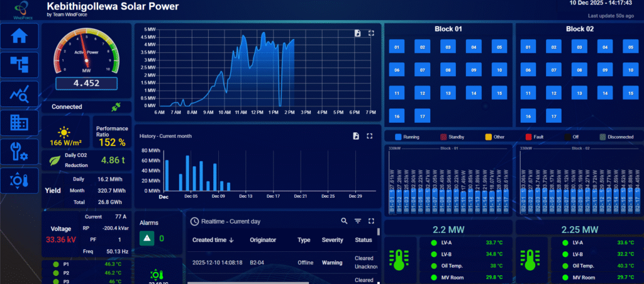The height and width of the screenshot is (284, 644).
Task: Open the temperature sensor sidebar icon
Action: [19, 181]
